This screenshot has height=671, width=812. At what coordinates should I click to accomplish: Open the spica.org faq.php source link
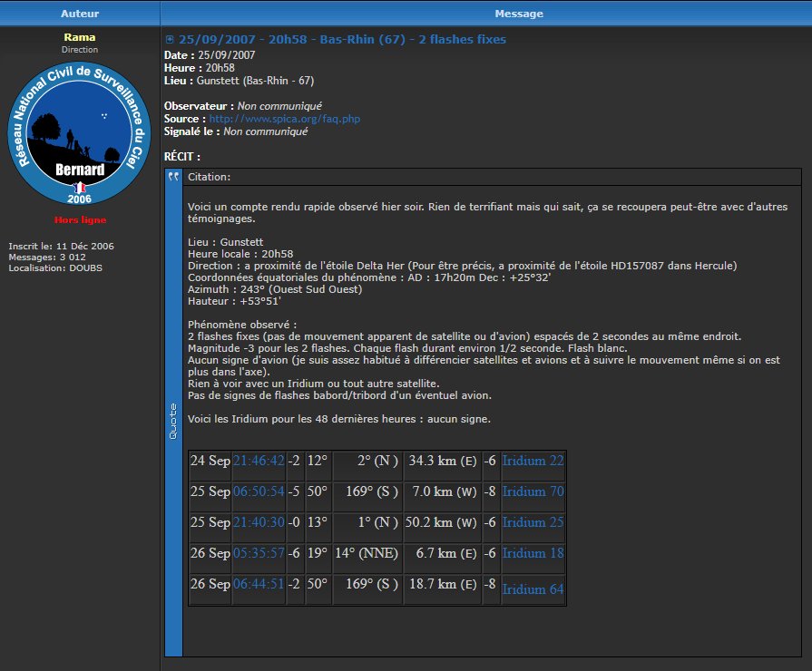click(285, 119)
